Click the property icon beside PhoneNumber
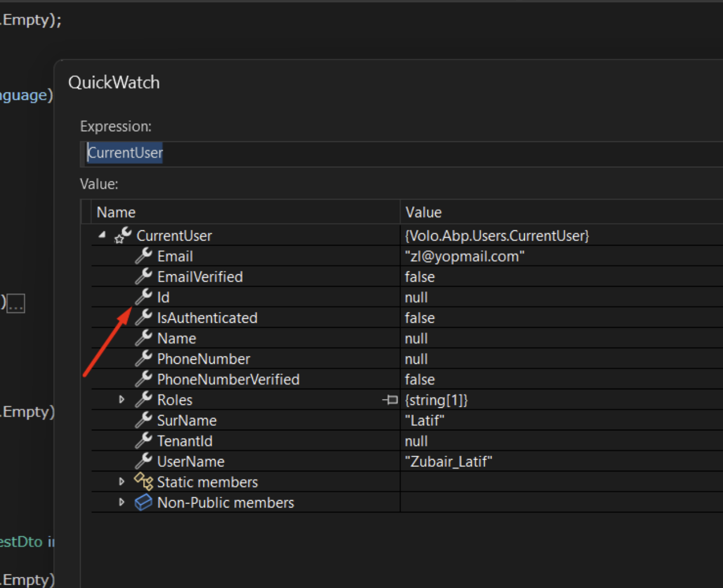Screen dimensions: 723x588 pos(144,359)
